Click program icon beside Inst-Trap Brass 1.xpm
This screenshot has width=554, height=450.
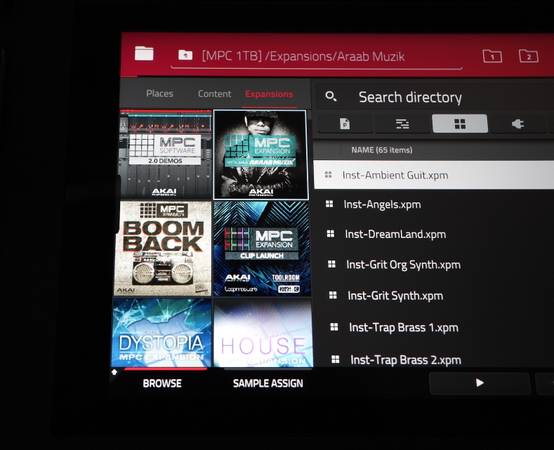(x=334, y=327)
